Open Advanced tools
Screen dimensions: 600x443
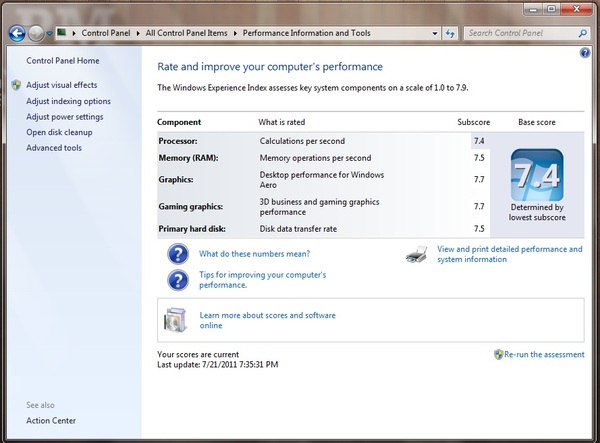[54, 148]
